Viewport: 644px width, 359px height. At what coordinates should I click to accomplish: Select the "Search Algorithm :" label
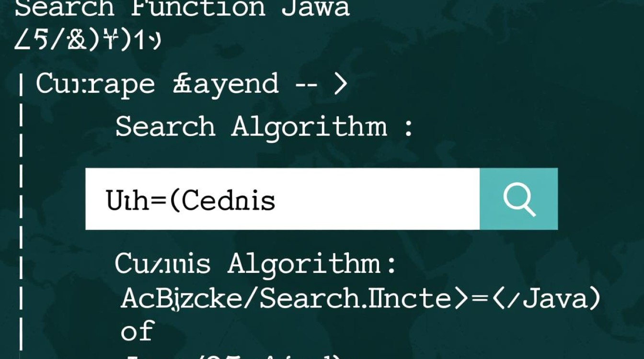pyautogui.click(x=264, y=127)
